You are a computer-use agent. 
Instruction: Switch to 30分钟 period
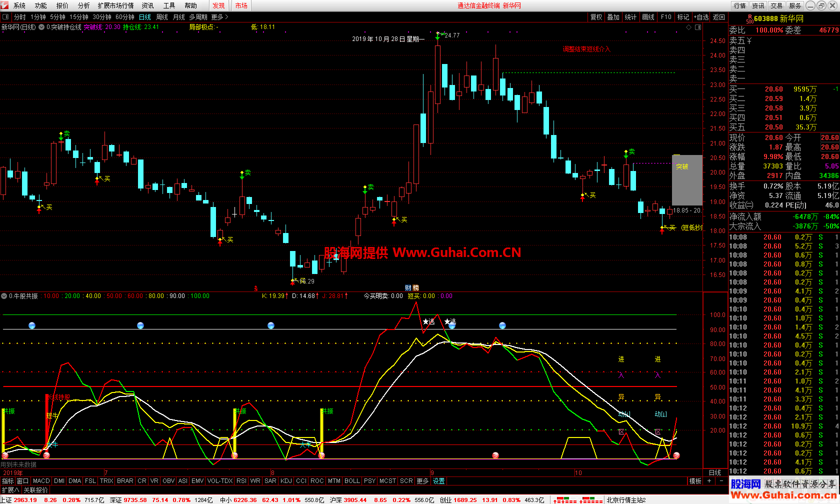pos(101,17)
